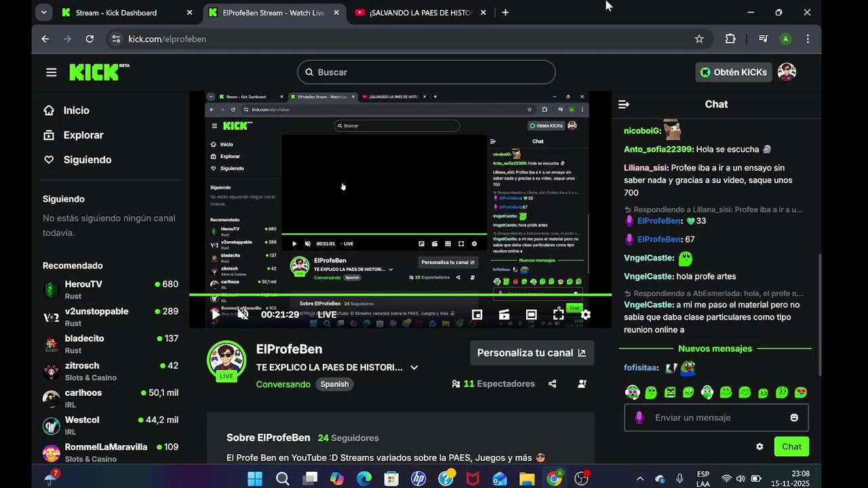Screen dimensions: 868x488
Task: Bookmark this page with star icon
Action: pos(699,39)
